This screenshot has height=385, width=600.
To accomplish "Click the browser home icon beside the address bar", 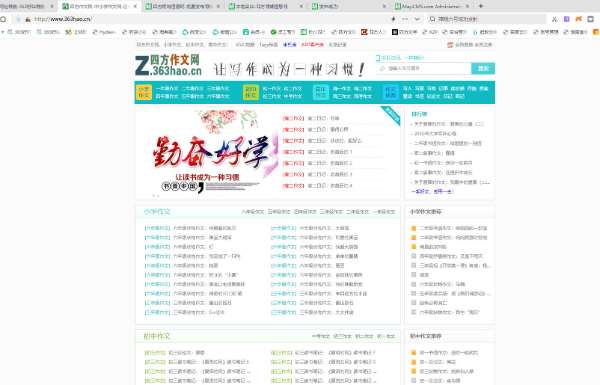I will pyautogui.click(x=3, y=19).
